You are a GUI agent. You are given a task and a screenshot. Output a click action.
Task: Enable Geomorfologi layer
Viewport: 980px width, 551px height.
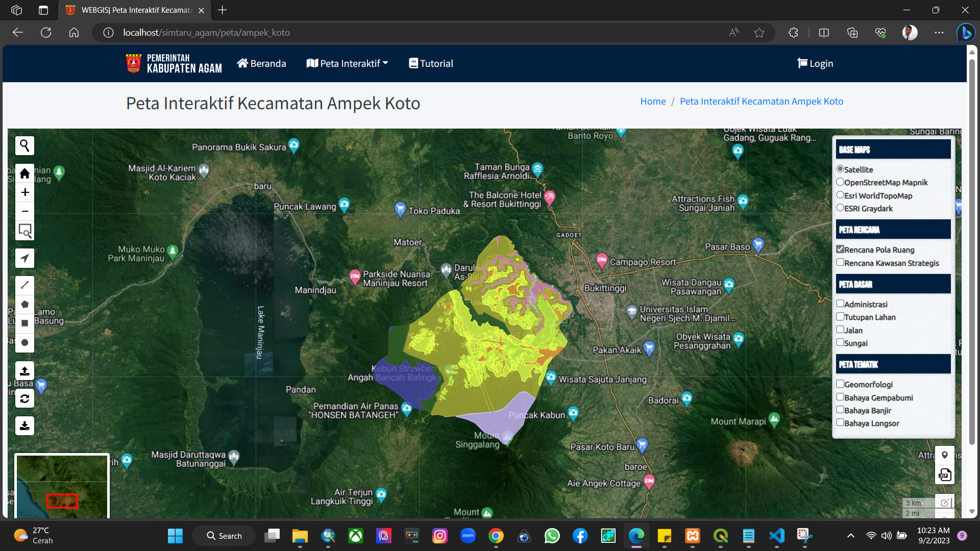click(x=840, y=384)
